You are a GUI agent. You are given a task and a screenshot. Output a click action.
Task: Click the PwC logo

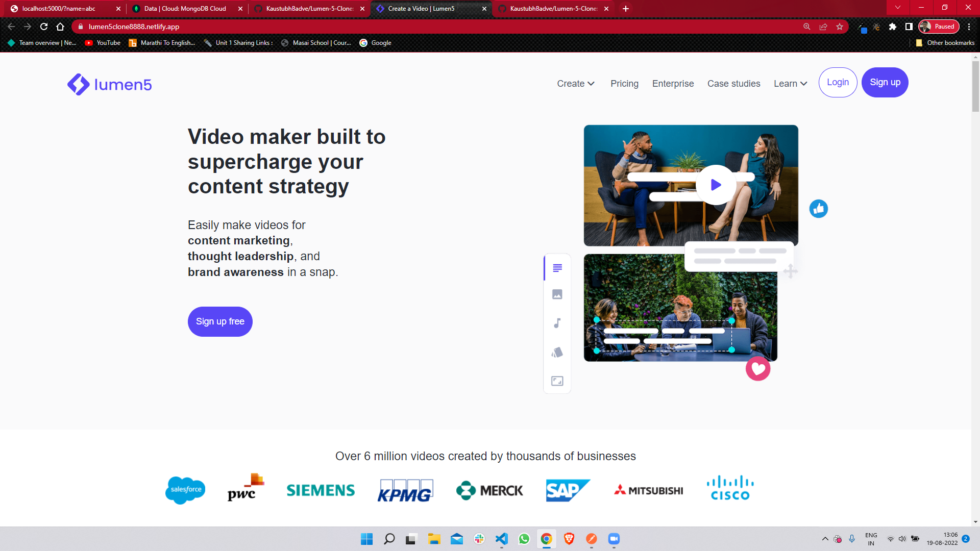[x=246, y=487]
